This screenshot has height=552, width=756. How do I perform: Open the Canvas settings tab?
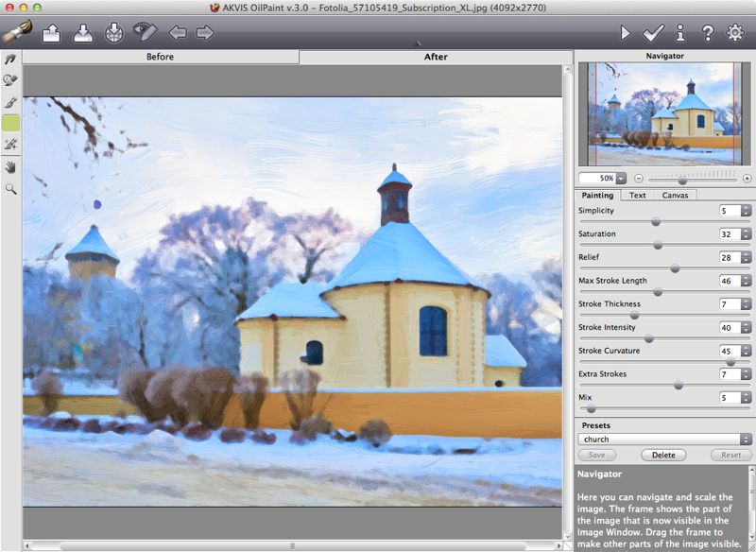tap(674, 195)
